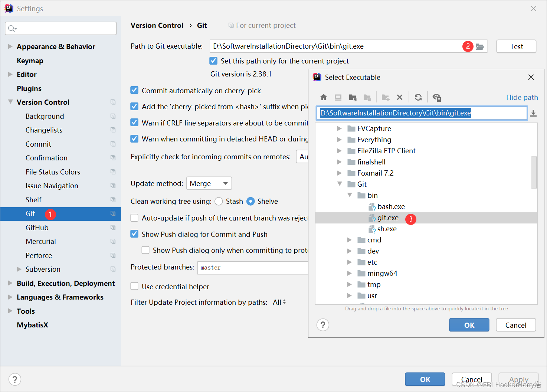The height and width of the screenshot is (392, 547).
Task: Click the browse folder icon in Git path field
Action: point(480,46)
